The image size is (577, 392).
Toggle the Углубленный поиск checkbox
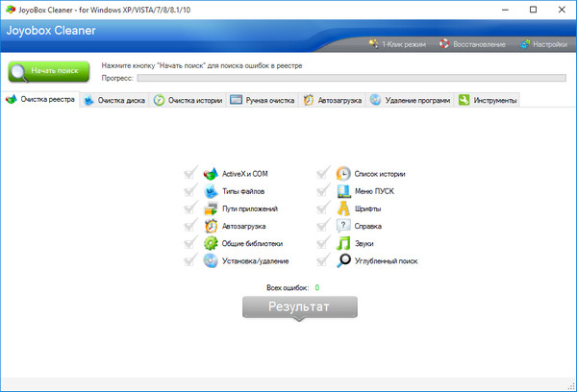[323, 259]
